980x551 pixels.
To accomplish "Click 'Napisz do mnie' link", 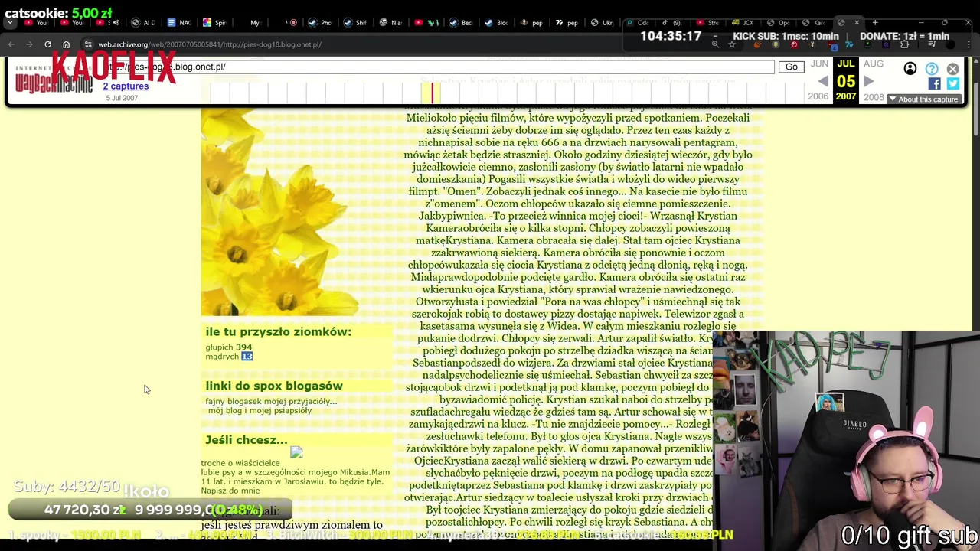I will pyautogui.click(x=230, y=491).
